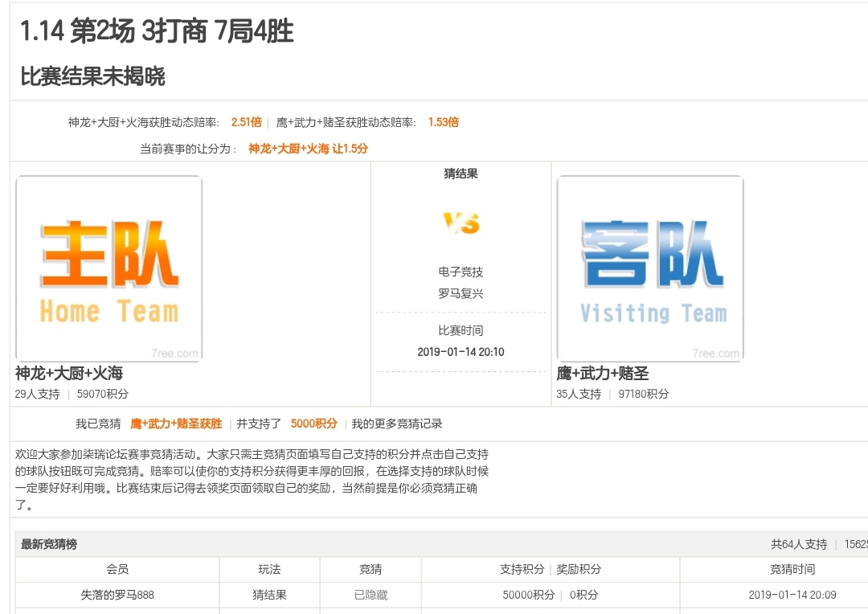
Task: Click the 2.51倍 home win odds
Action: click(246, 122)
